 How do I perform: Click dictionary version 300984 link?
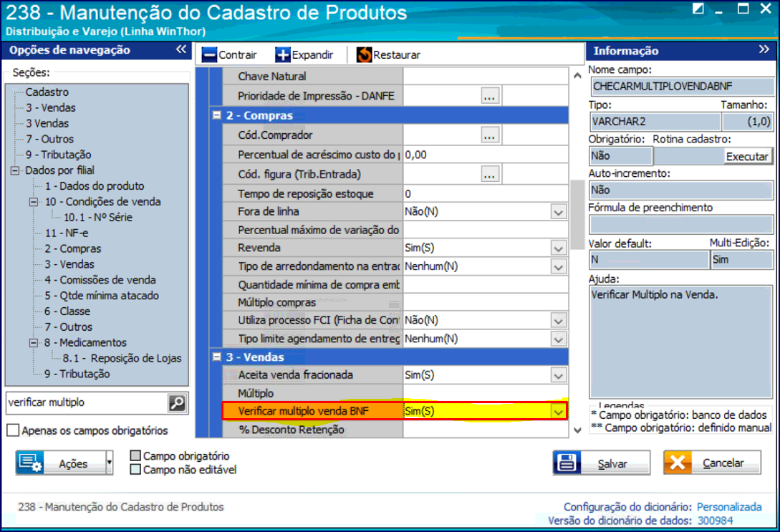[715, 521]
